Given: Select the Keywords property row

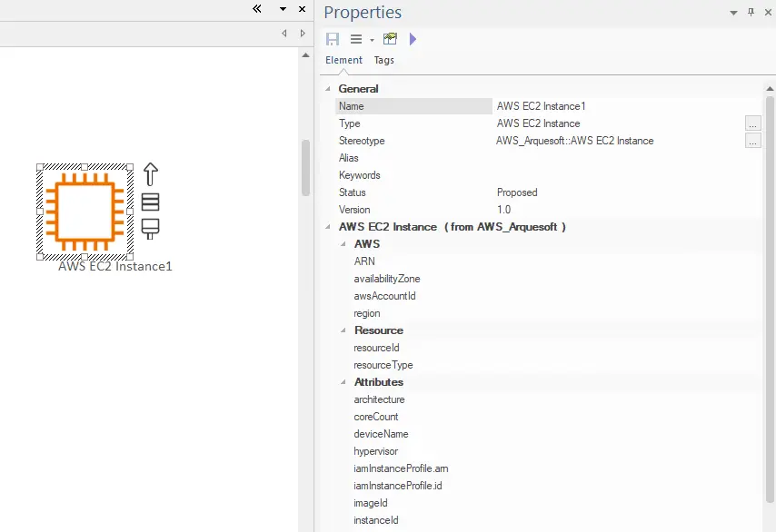Looking at the screenshot, I should (x=548, y=175).
